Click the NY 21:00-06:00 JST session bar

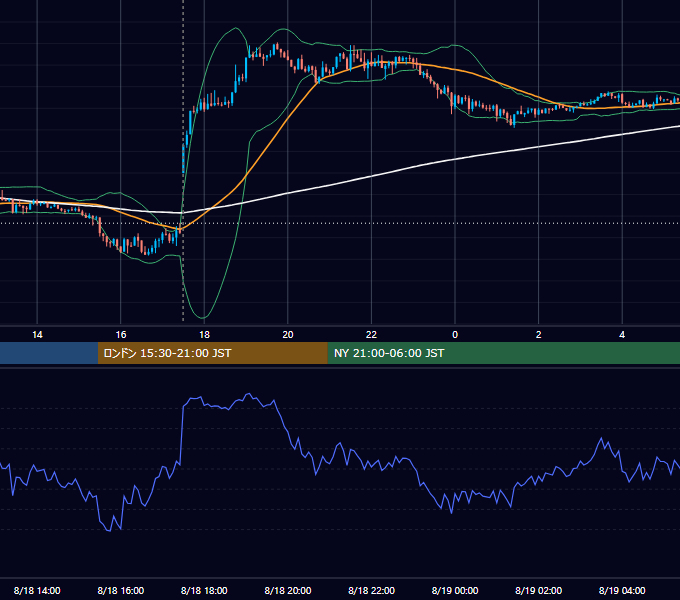(503, 353)
